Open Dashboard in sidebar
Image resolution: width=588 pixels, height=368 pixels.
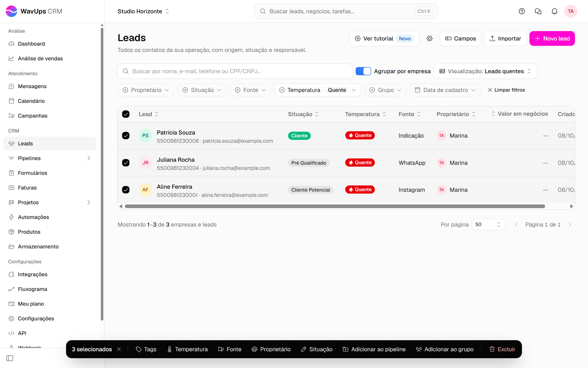(x=50, y=44)
